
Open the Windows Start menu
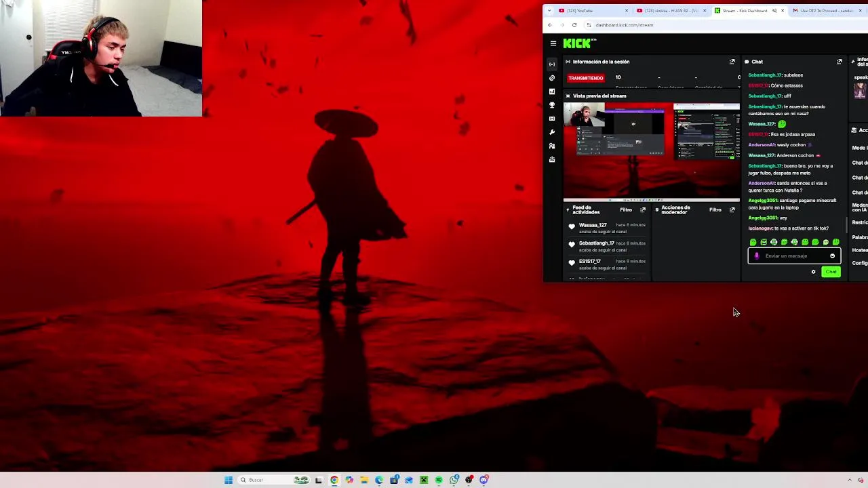tap(229, 480)
